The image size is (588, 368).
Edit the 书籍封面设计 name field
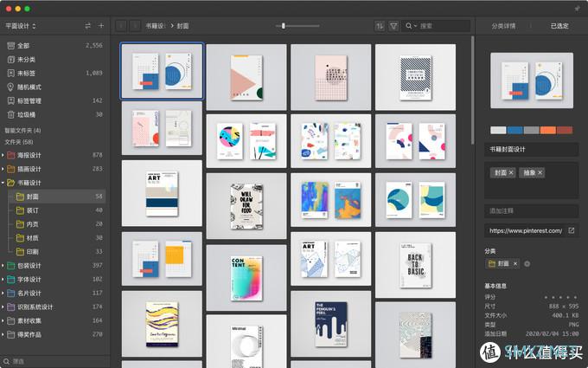tap(532, 150)
